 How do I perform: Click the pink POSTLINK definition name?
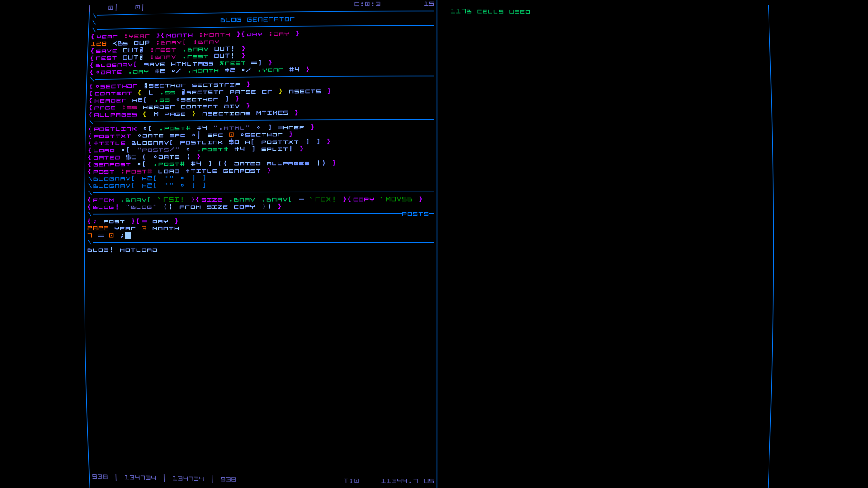(115, 129)
